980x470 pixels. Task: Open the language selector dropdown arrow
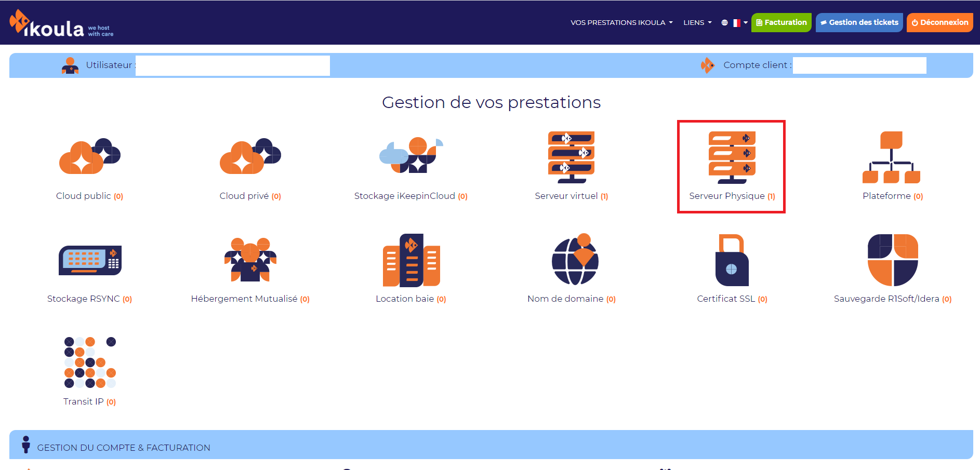[746, 23]
